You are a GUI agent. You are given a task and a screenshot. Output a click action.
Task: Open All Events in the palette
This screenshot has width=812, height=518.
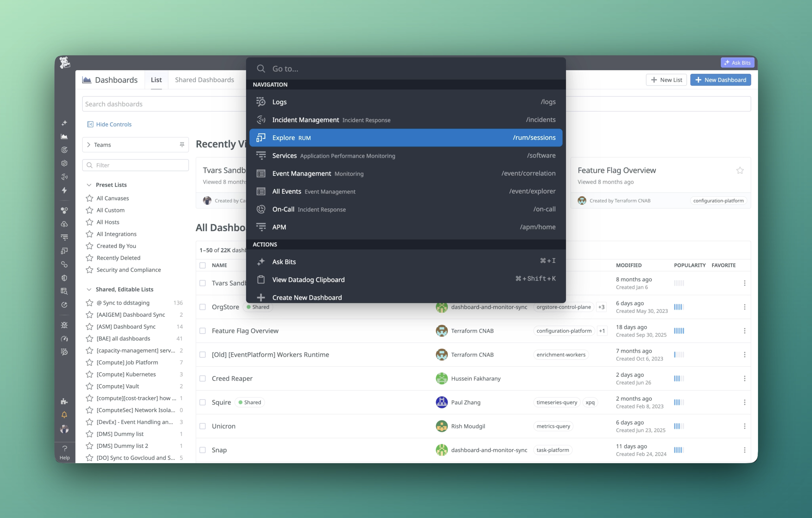[x=406, y=191]
